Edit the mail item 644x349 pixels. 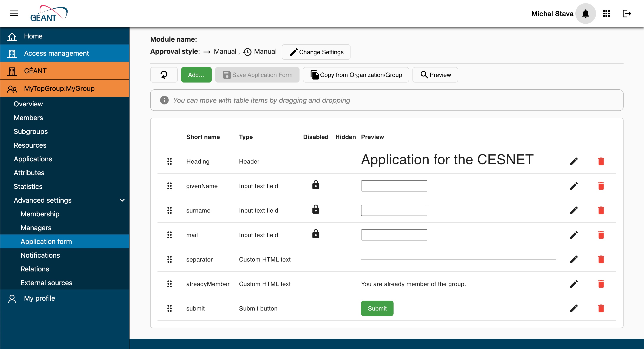tap(574, 235)
